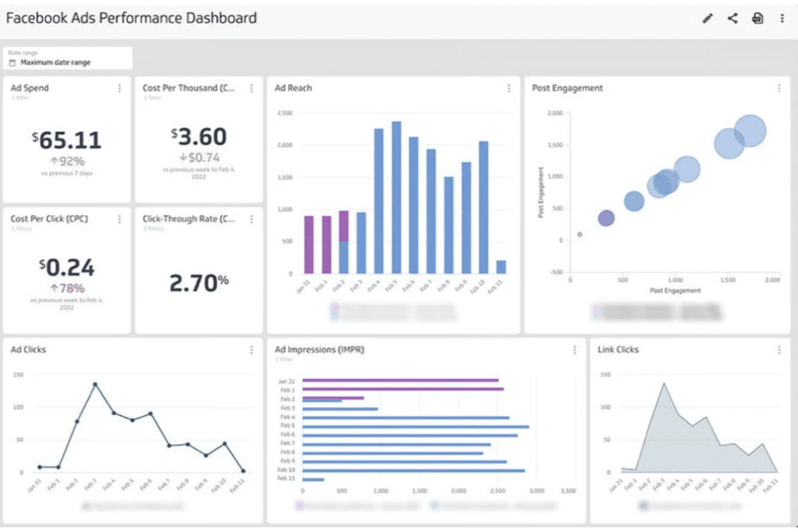
Task: Click the peak of the Link Clicks area chart
Action: (x=664, y=384)
